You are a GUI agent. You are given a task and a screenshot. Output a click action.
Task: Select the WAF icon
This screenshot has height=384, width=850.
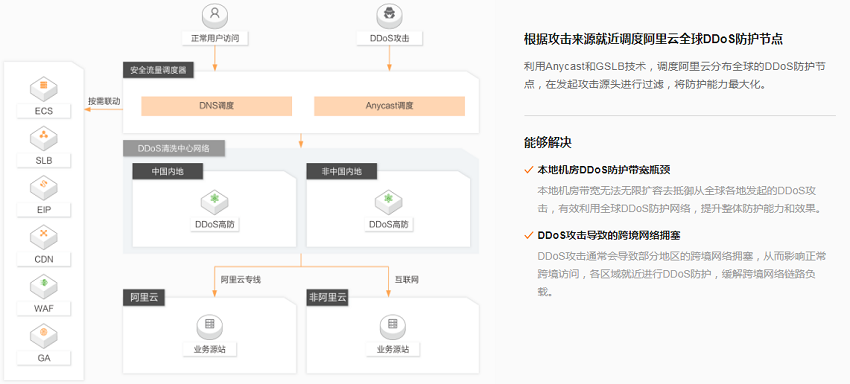[44, 286]
